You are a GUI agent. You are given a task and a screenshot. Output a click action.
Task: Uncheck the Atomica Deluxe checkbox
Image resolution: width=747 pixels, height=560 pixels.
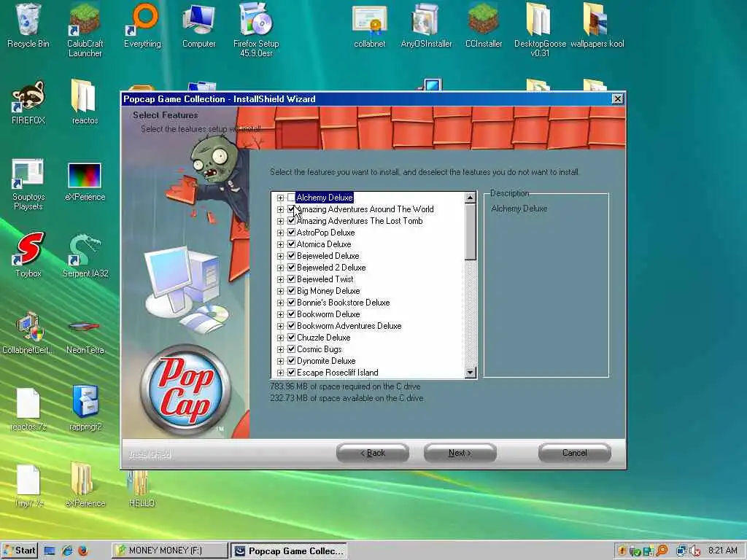pos(292,244)
